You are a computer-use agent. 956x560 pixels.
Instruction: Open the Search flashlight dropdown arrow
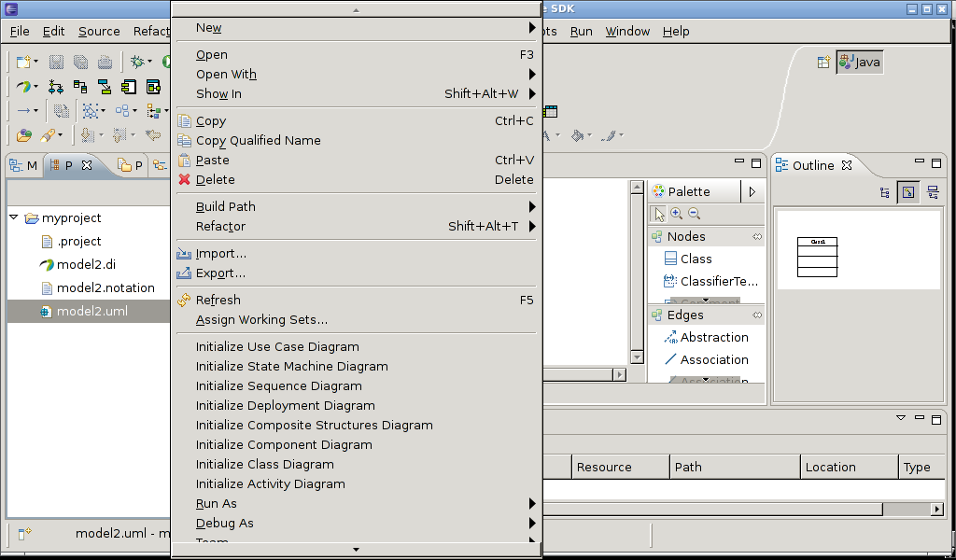coord(61,135)
